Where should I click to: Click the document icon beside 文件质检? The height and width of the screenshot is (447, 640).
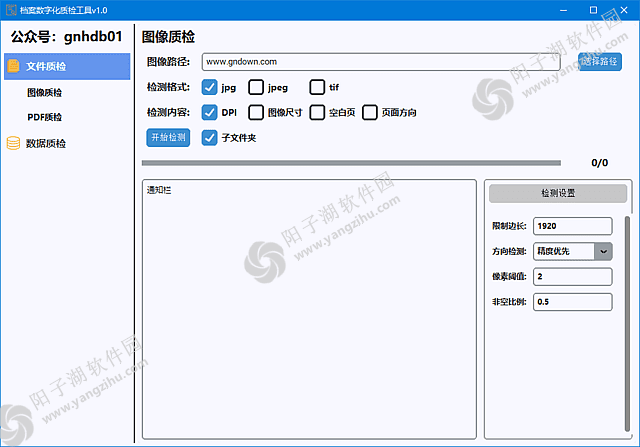[13, 66]
